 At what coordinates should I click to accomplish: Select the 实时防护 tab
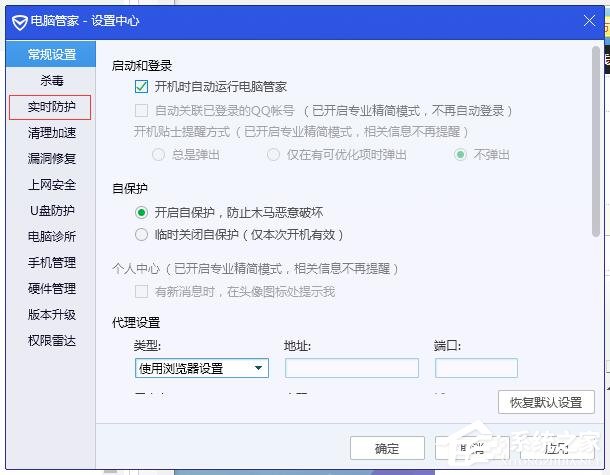click(x=50, y=107)
